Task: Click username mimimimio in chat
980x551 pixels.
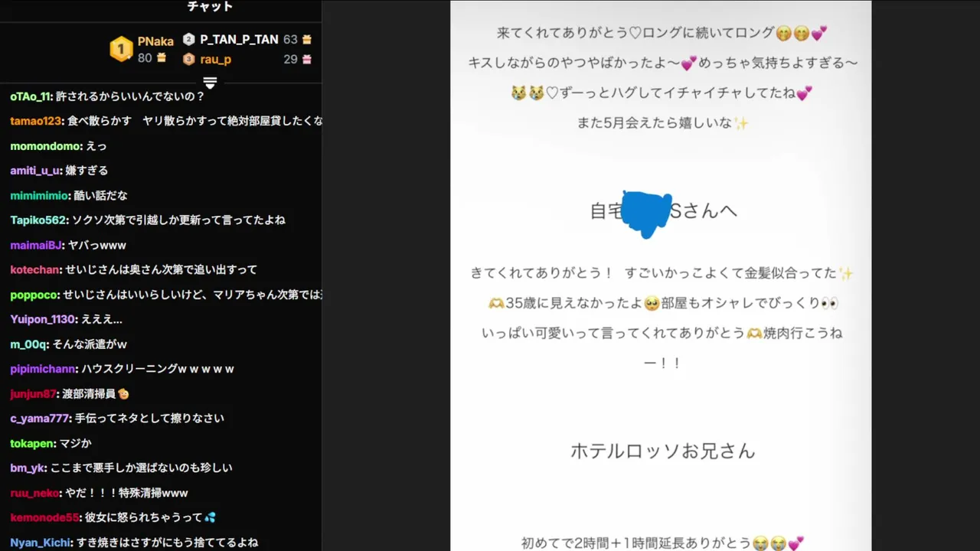Action: pyautogui.click(x=40, y=195)
